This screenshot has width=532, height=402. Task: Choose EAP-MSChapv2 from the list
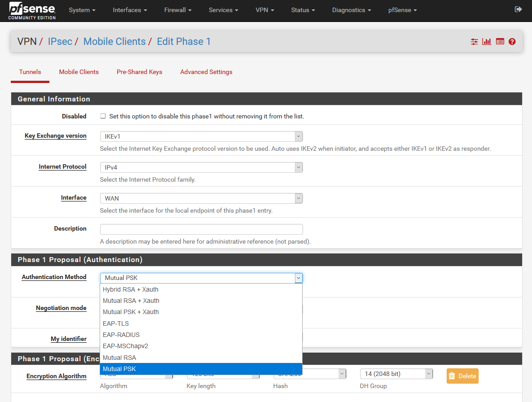tap(201, 346)
